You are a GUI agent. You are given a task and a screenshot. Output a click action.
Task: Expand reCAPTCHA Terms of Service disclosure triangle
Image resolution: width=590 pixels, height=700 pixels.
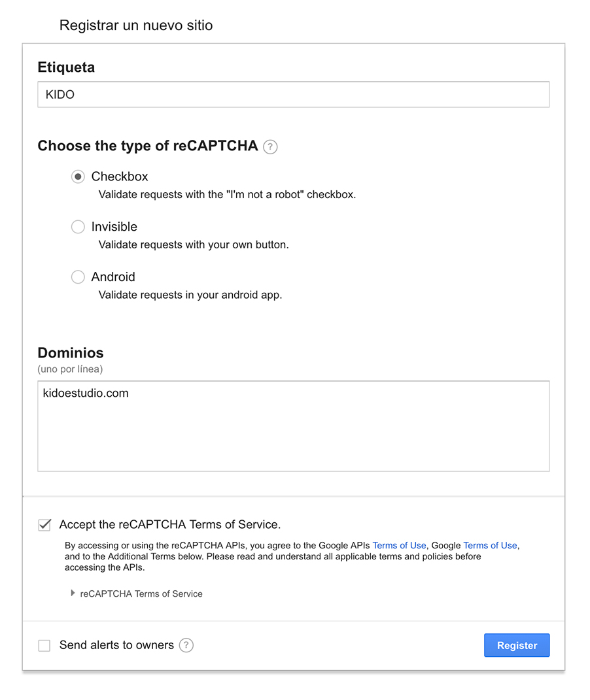pyautogui.click(x=73, y=593)
